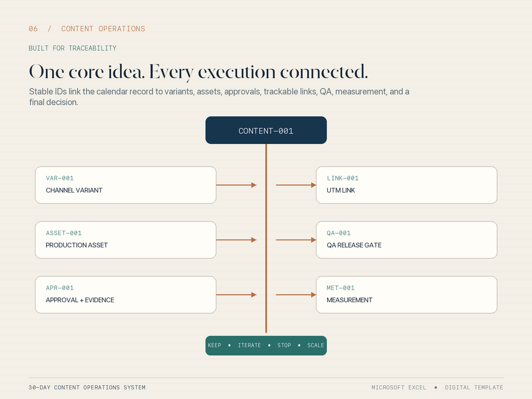This screenshot has width=532, height=399.
Task: Open the ASSET-001 Production Asset card
Action: pyautogui.click(x=125, y=240)
